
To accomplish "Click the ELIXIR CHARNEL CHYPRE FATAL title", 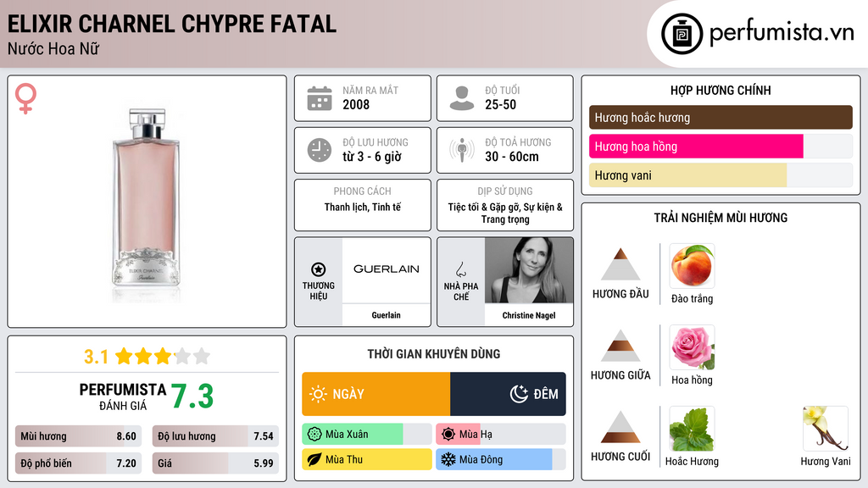I will pos(171,24).
